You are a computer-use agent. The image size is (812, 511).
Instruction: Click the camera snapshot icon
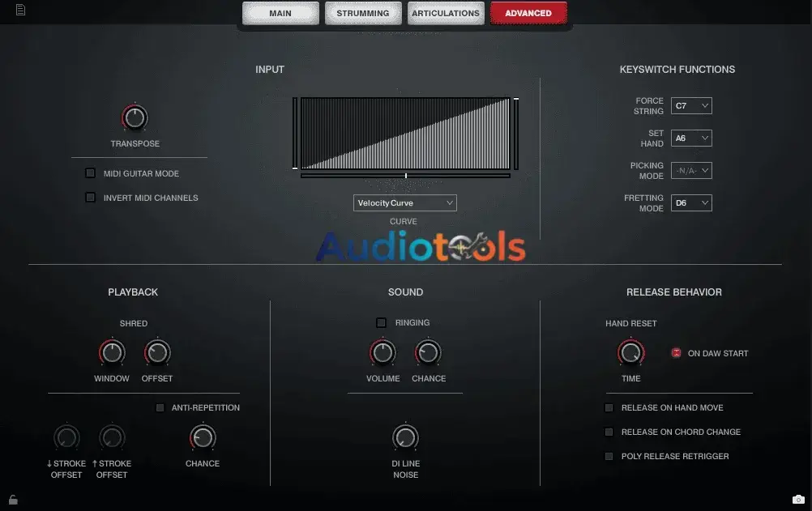798,500
